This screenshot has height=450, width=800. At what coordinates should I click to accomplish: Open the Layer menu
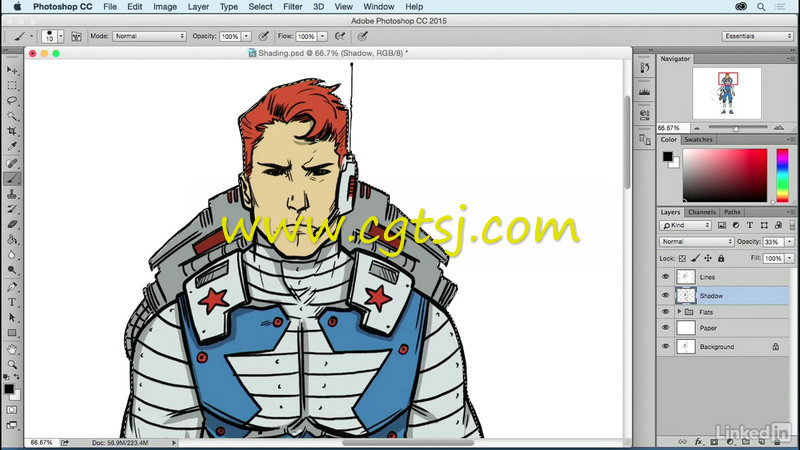tap(198, 7)
